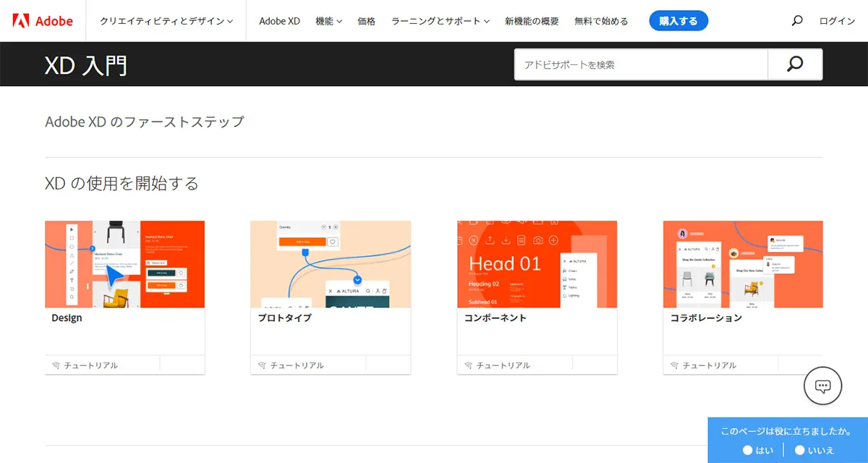Click the tutorial tag icon under プロトタイプ card
The height and width of the screenshot is (463, 868).
pyautogui.click(x=262, y=365)
